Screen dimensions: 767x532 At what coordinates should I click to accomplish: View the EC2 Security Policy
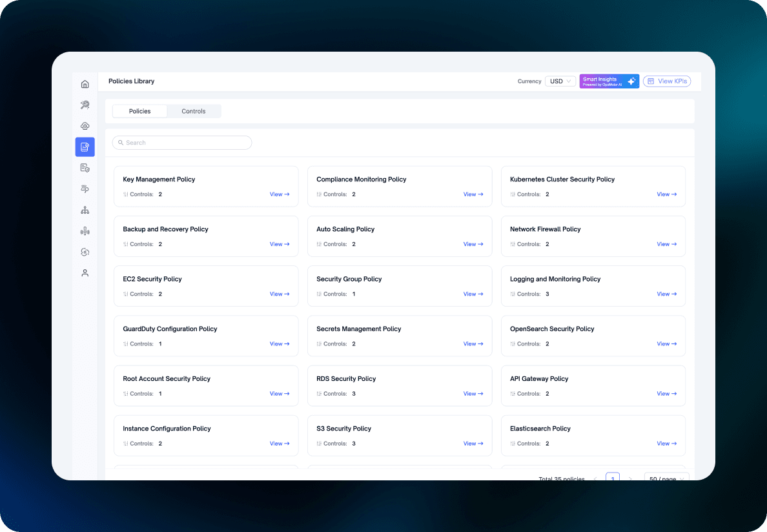(x=280, y=294)
